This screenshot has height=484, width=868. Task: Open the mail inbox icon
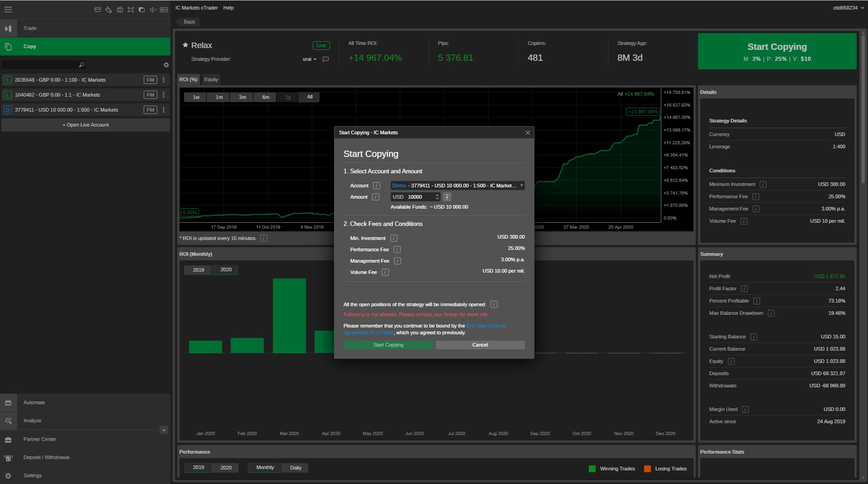(x=97, y=10)
